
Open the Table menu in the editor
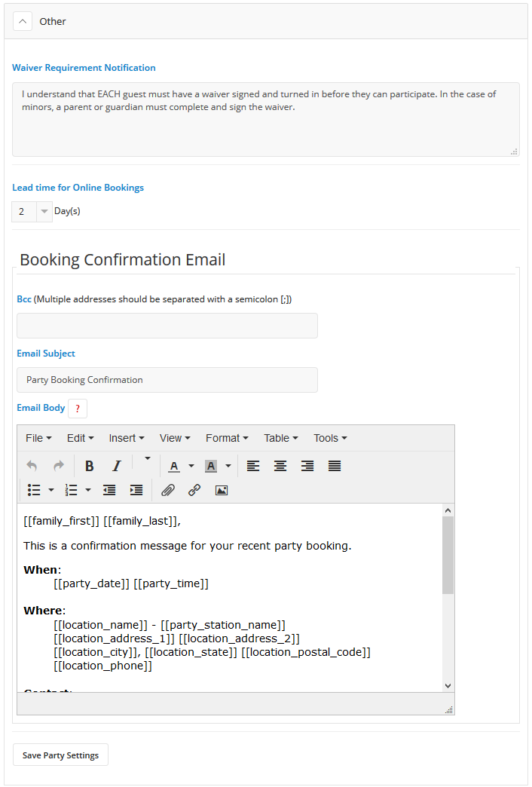(280, 438)
